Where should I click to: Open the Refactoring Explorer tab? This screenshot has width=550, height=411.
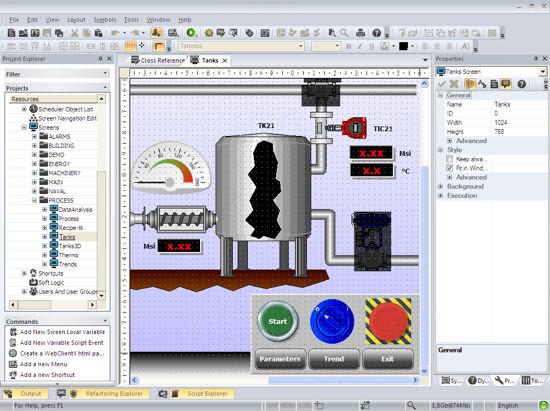pos(108,393)
